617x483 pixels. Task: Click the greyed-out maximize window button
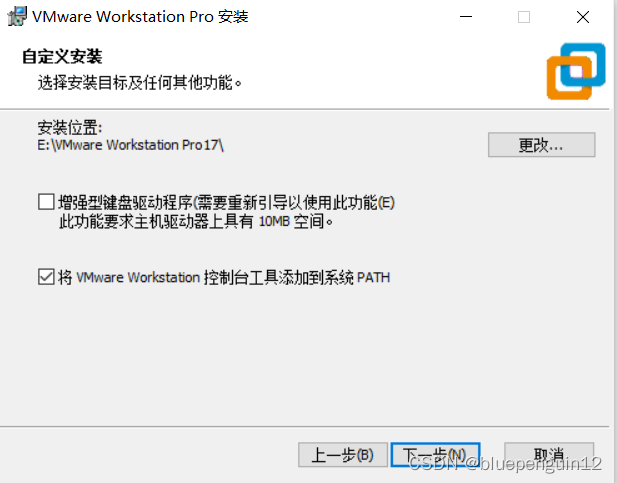pyautogui.click(x=524, y=17)
